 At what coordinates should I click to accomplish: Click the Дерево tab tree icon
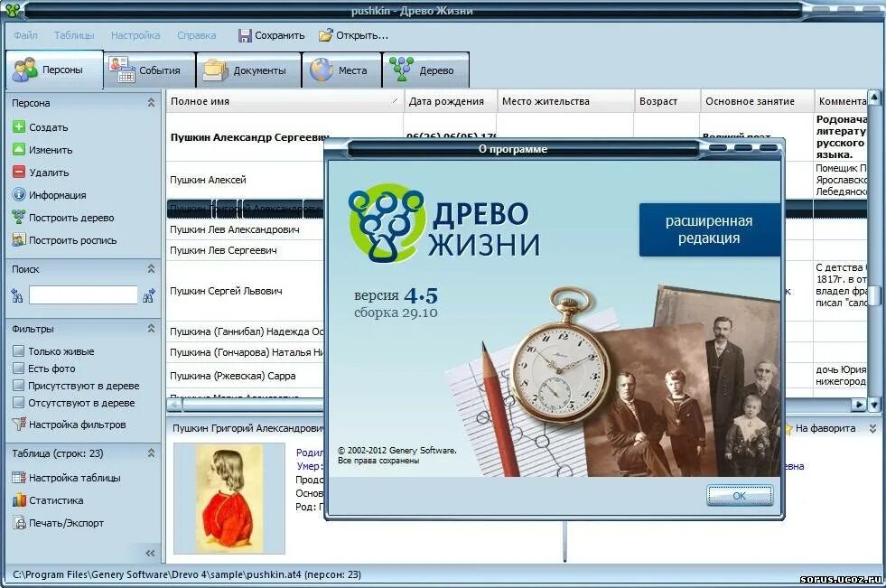tap(401, 70)
